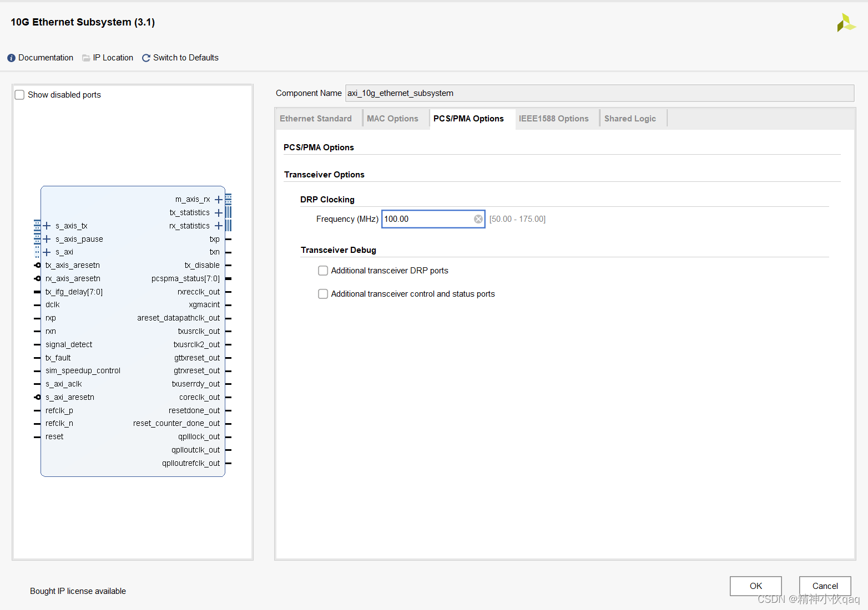
Task: Expand the s_axi interface port
Action: coord(47,252)
